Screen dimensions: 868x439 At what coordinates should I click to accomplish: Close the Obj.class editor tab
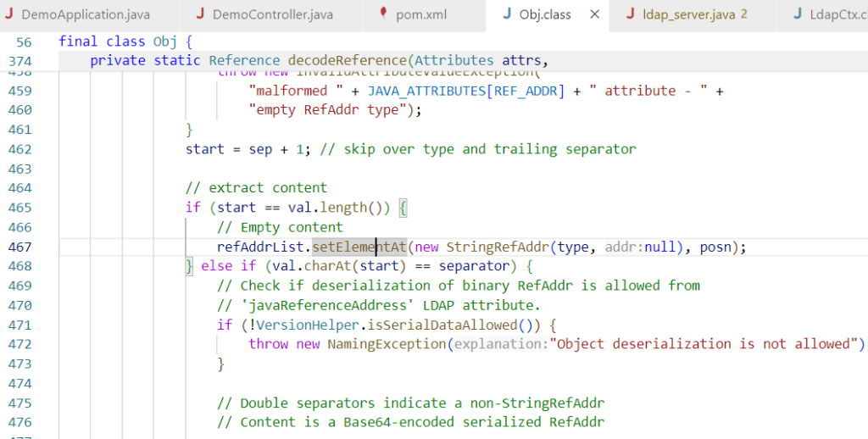click(x=594, y=14)
